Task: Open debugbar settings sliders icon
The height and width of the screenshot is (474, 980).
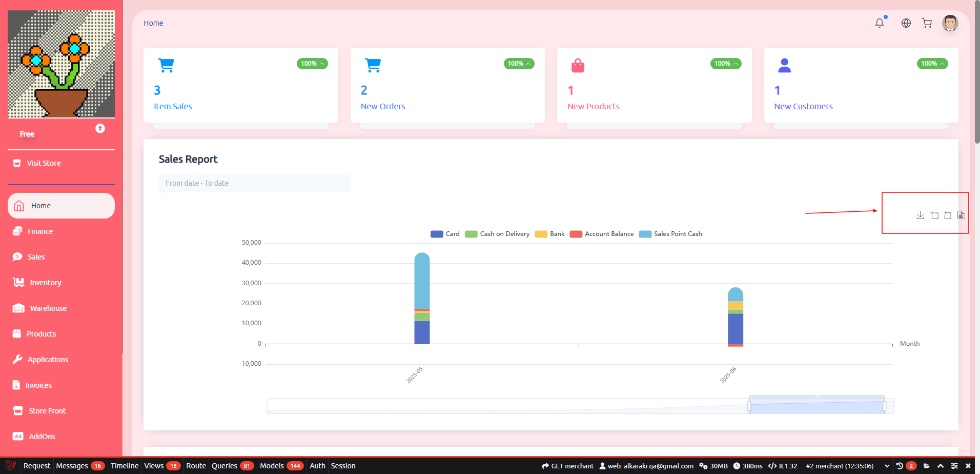Action: tap(954, 466)
